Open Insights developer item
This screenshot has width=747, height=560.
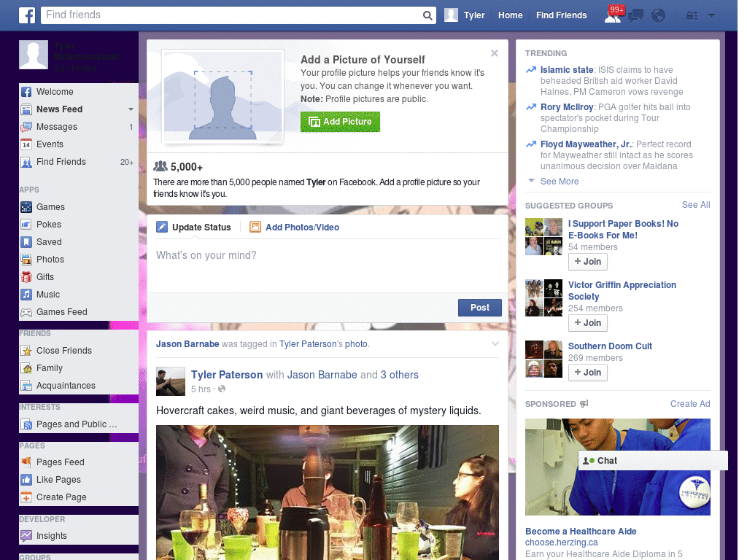point(79,536)
